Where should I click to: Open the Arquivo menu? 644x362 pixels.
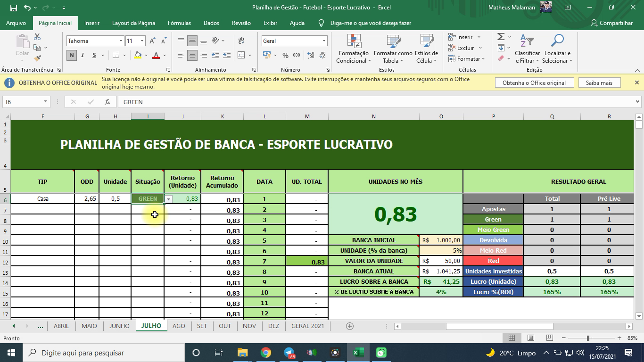16,23
